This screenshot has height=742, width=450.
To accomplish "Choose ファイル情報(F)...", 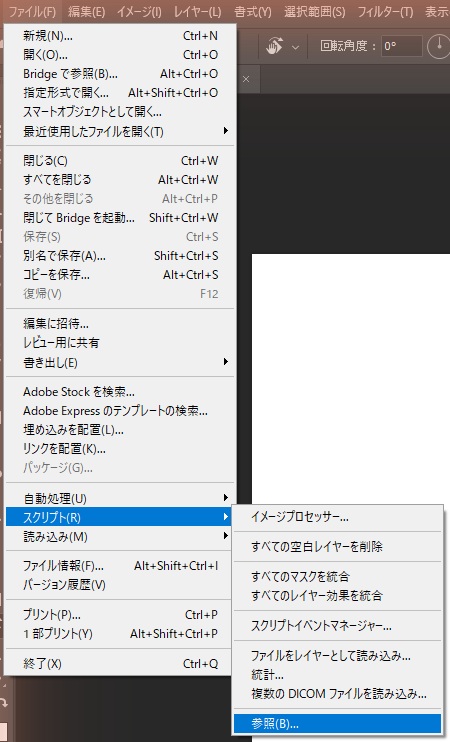I will point(120,565).
